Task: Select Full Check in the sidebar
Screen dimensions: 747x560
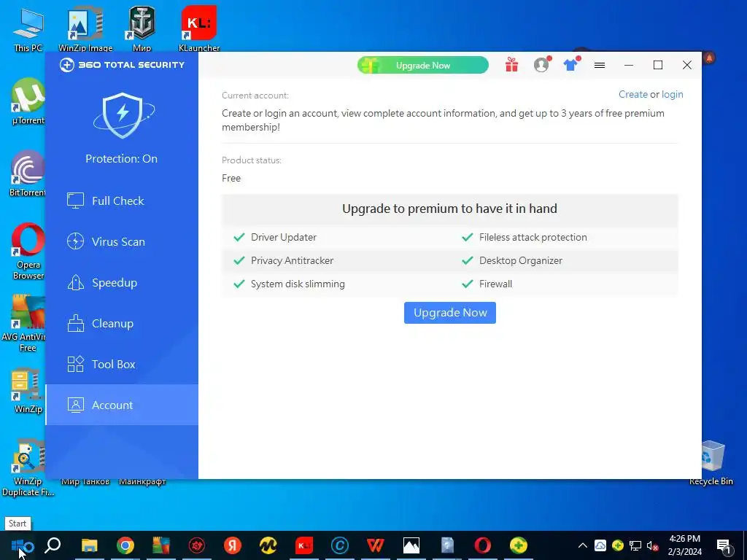Action: pos(122,201)
